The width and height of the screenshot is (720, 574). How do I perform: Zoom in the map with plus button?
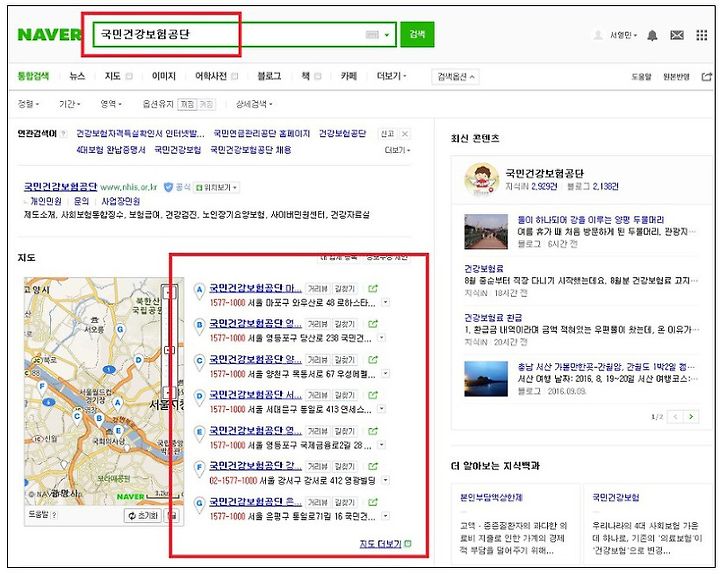click(170, 292)
